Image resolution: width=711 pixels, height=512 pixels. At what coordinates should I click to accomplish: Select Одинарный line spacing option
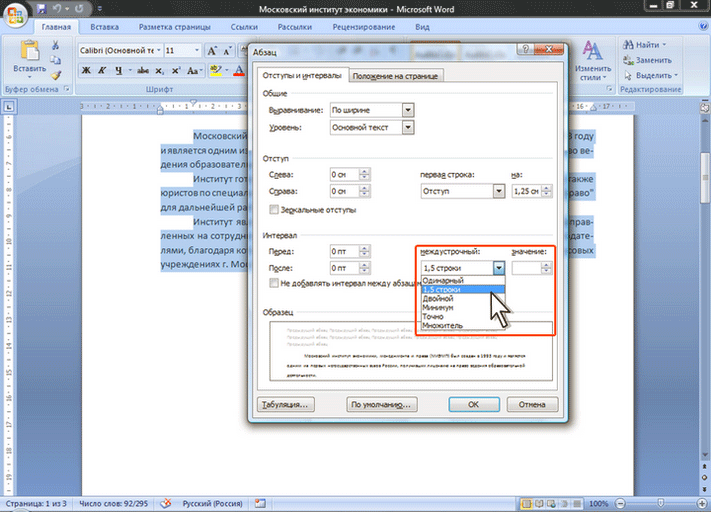point(463,280)
